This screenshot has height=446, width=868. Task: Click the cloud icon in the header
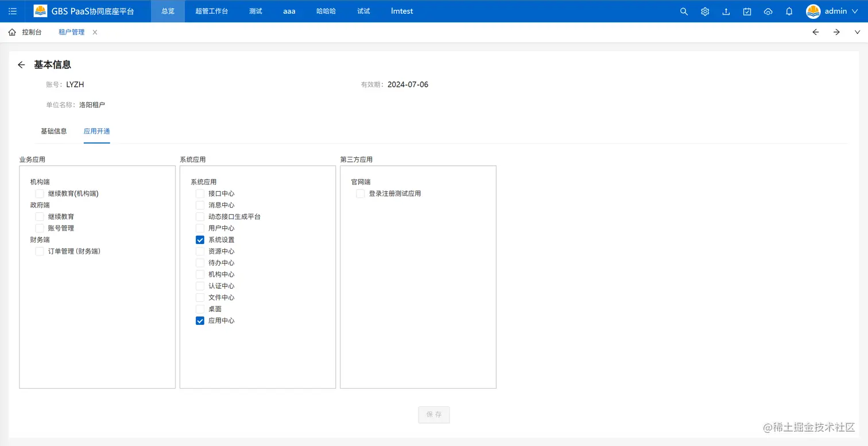click(x=768, y=11)
